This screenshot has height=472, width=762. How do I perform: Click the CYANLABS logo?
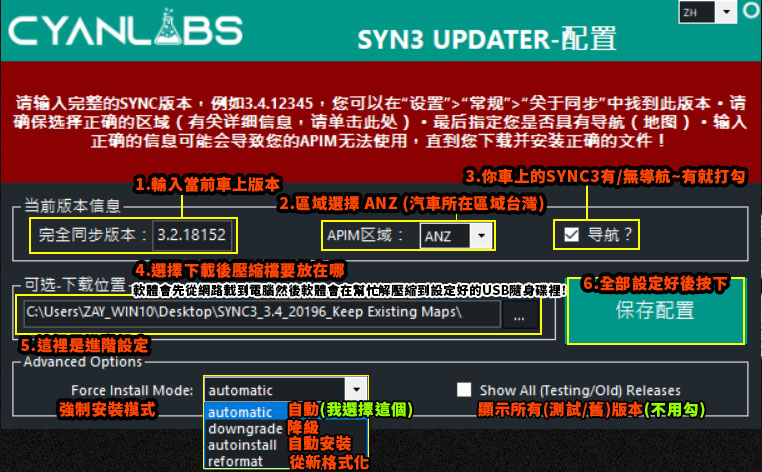[x=125, y=28]
